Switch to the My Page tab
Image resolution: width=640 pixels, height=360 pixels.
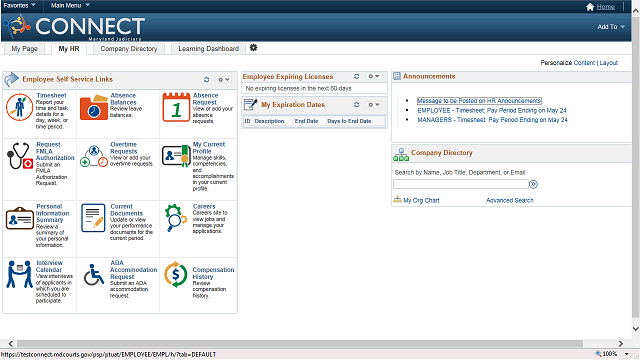point(24,49)
